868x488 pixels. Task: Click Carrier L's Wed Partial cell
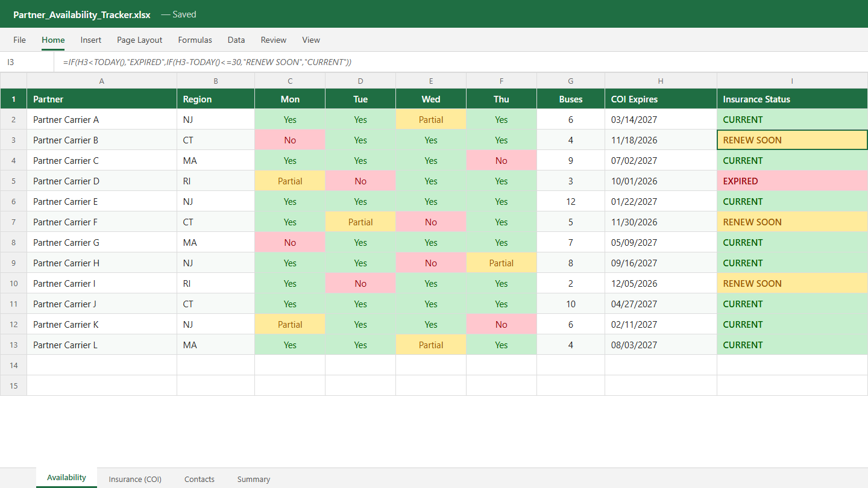tap(431, 345)
